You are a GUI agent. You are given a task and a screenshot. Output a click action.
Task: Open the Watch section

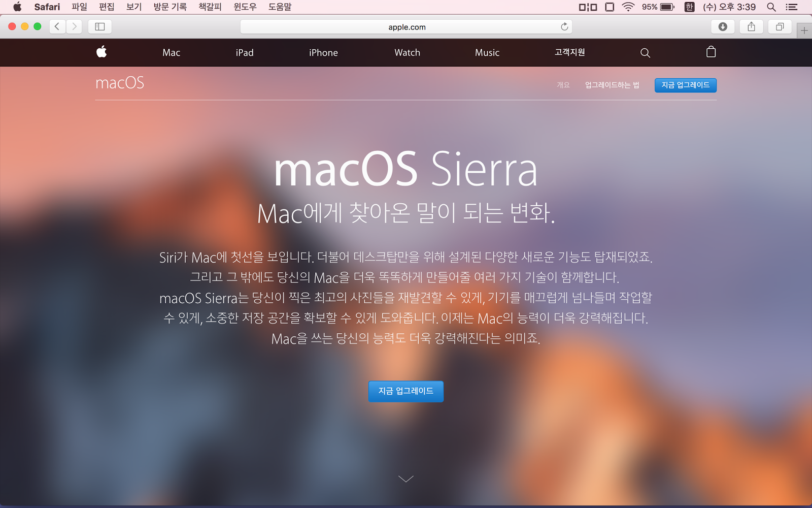(408, 52)
